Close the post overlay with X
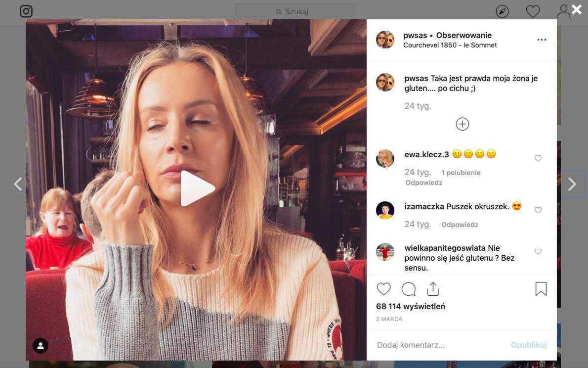 click(x=576, y=9)
